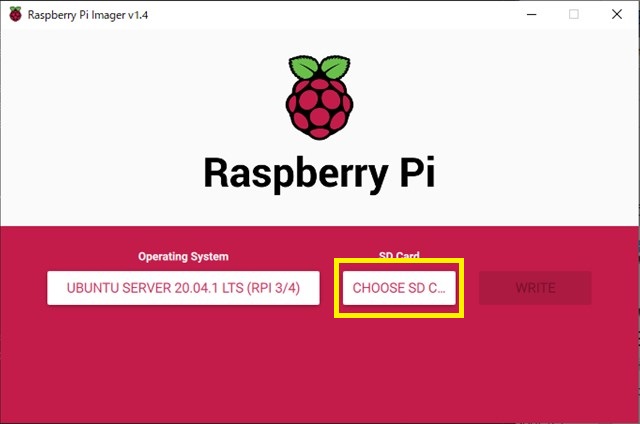
Task: Minimize the Raspberry Pi Imager window
Action: [531, 14]
